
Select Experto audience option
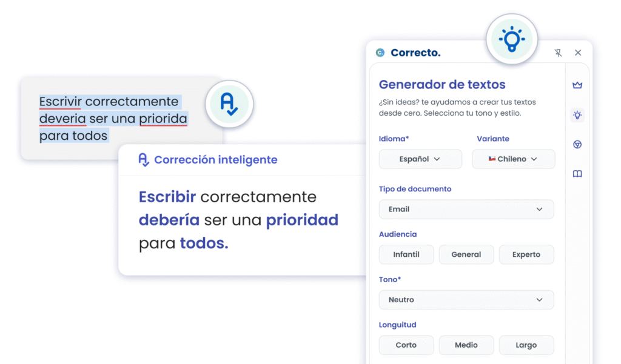[526, 254]
